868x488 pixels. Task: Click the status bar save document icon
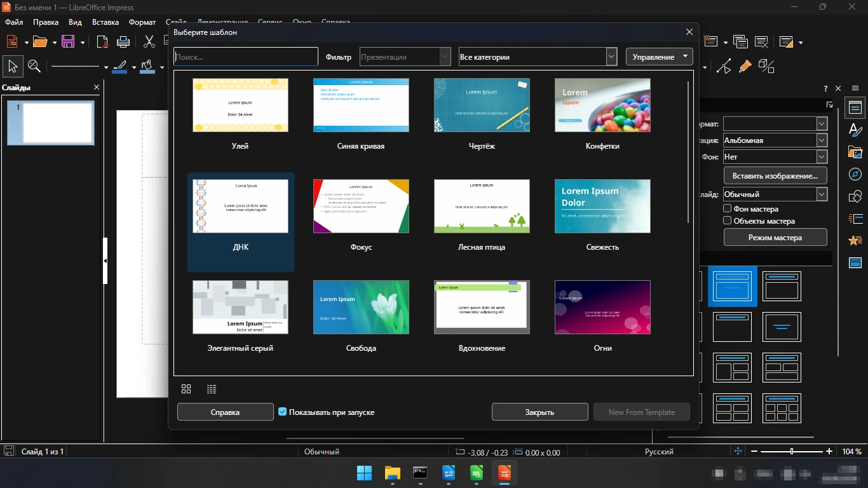click(9, 451)
